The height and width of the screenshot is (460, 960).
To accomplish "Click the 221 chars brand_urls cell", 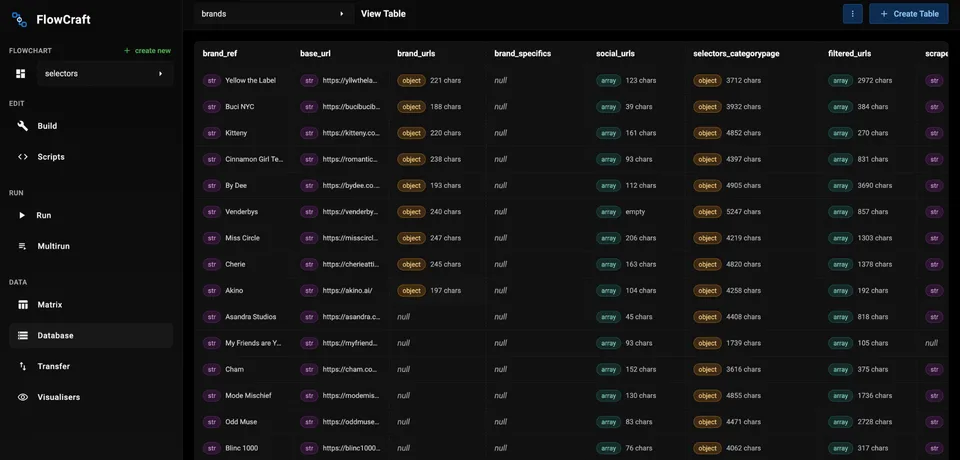I will (437, 80).
